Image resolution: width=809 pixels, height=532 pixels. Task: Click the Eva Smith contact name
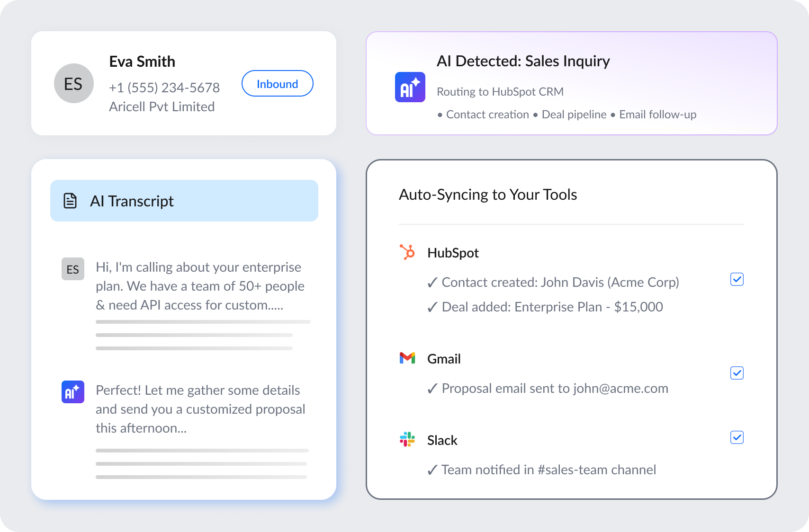click(x=142, y=62)
